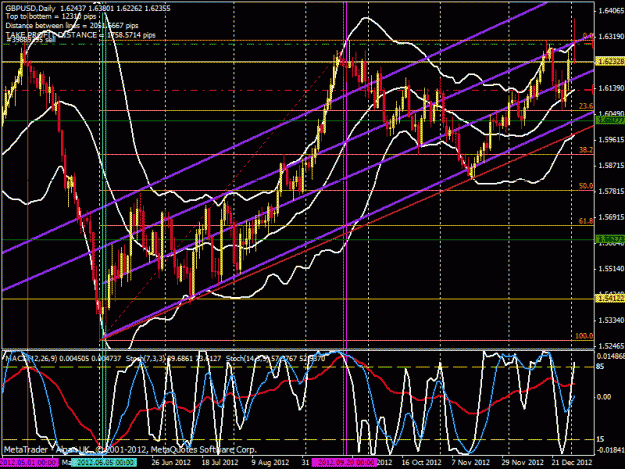Click the 0.014868 indicator scale value

(611, 355)
